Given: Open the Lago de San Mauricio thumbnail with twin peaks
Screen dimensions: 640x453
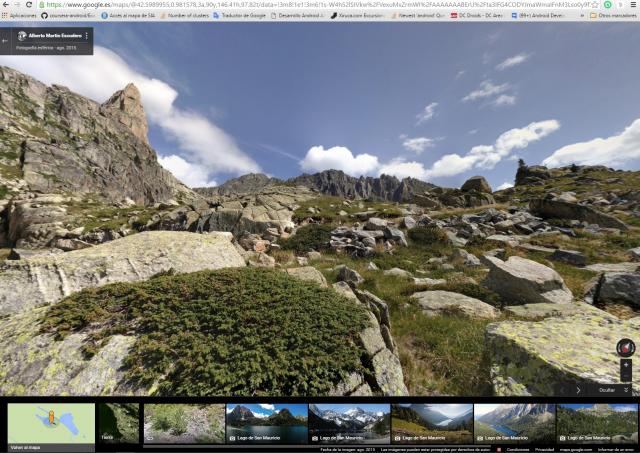Looking at the screenshot, I should click(267, 423).
